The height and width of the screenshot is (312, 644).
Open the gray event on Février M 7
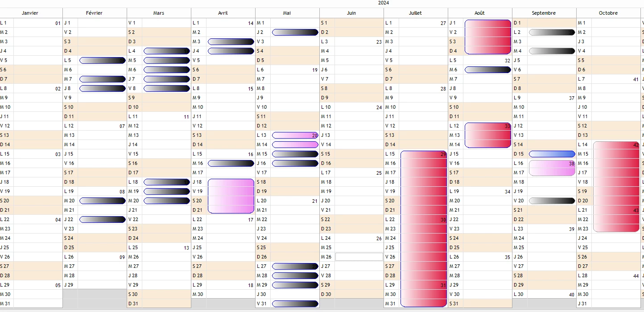(x=103, y=79)
